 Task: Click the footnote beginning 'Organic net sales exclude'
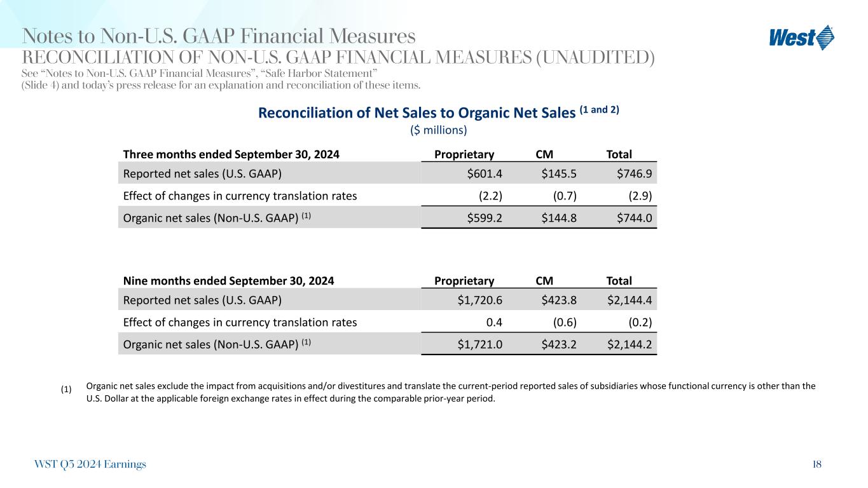(x=450, y=393)
